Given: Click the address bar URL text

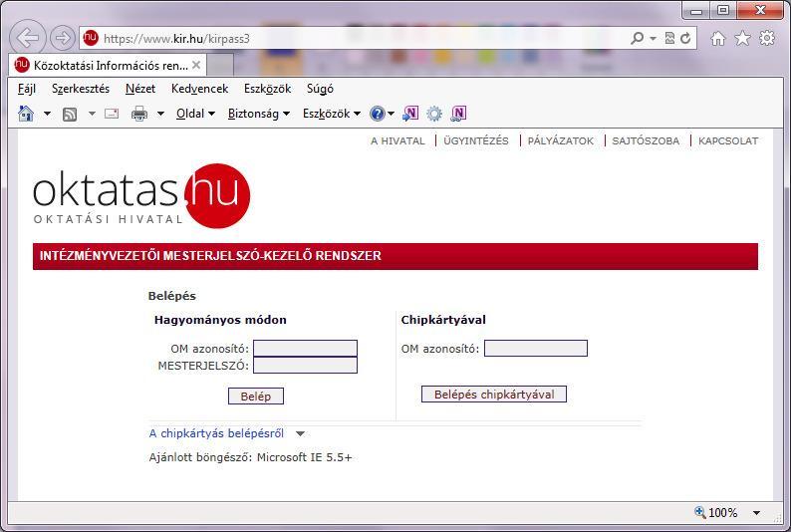Looking at the screenshot, I should [x=176, y=38].
